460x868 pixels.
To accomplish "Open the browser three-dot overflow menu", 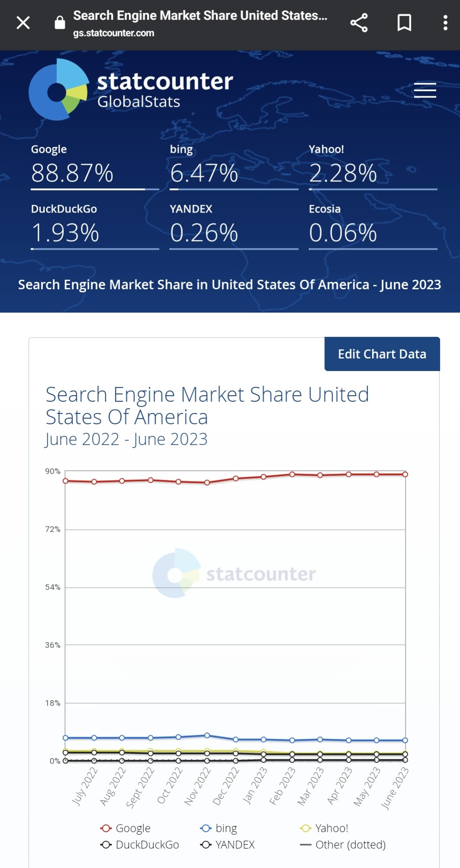I will pos(445,23).
